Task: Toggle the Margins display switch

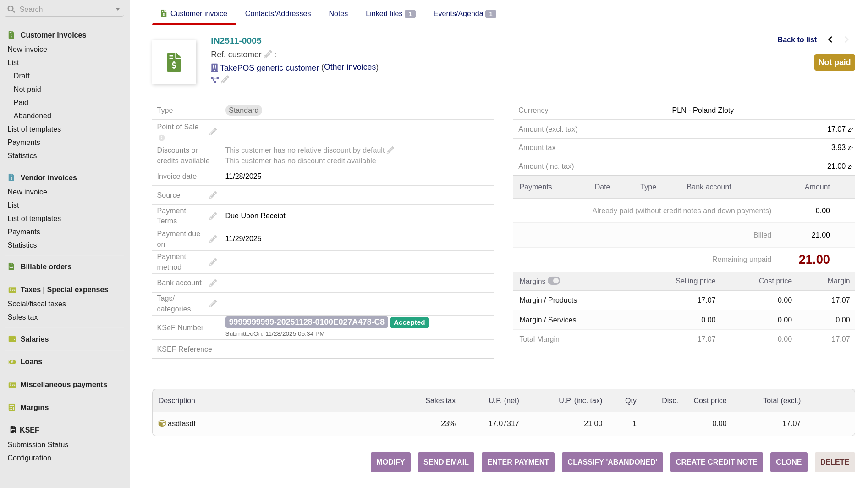Action: (554, 281)
